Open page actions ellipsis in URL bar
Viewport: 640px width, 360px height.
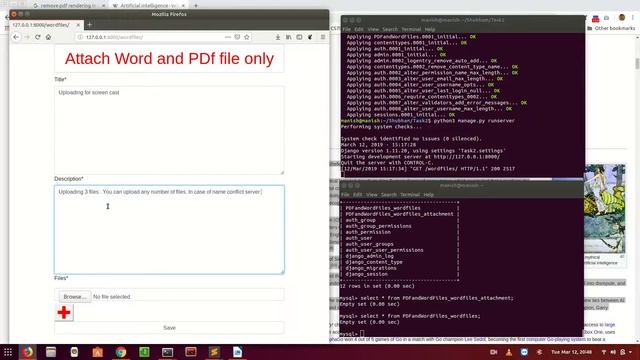pos(228,37)
